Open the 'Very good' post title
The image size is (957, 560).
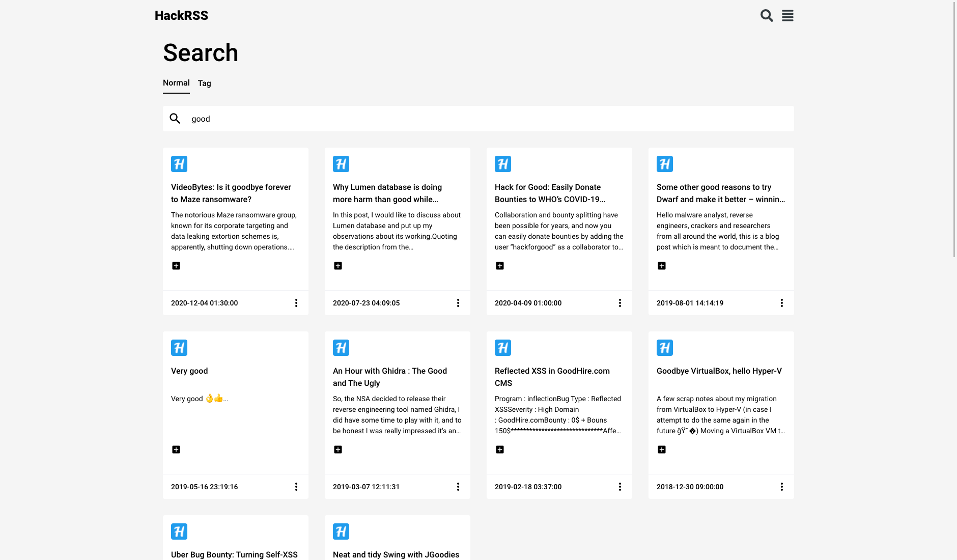[x=189, y=371]
